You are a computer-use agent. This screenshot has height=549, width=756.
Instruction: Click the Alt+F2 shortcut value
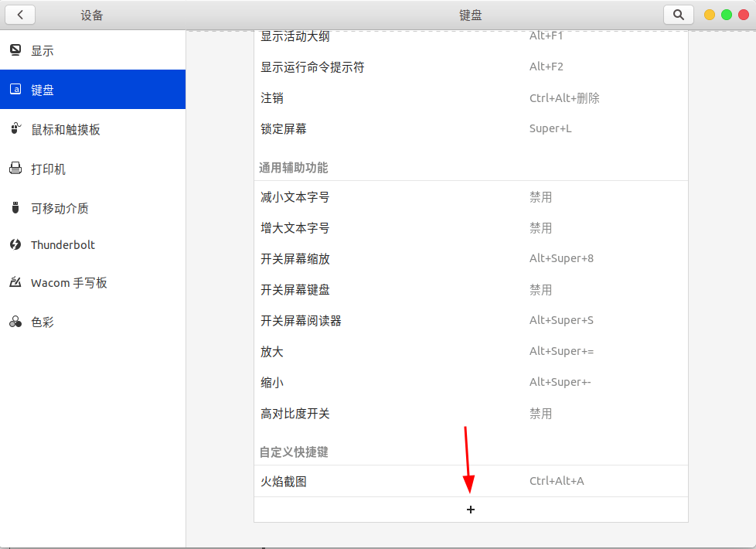pos(547,66)
